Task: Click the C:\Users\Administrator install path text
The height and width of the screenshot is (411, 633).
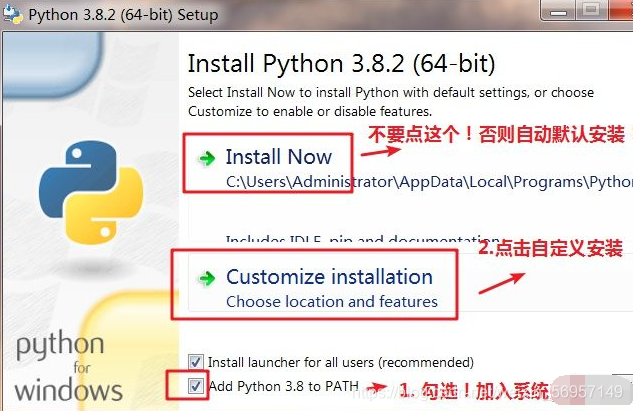Action: click(x=430, y=182)
